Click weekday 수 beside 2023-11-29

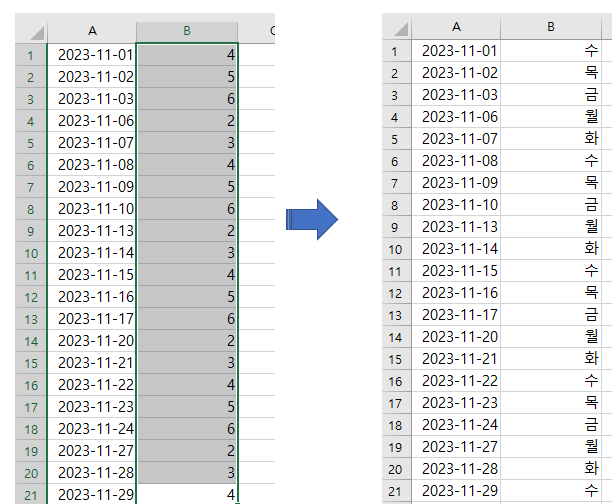551,491
